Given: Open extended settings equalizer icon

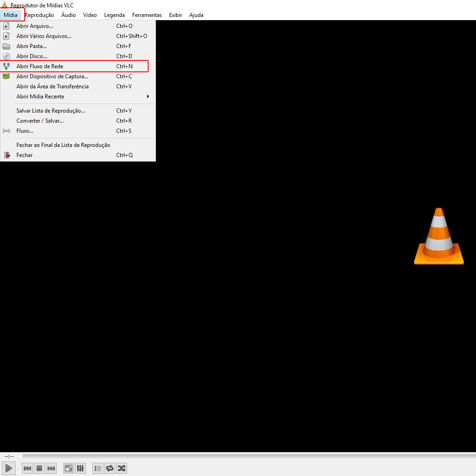Looking at the screenshot, I should click(80, 468).
